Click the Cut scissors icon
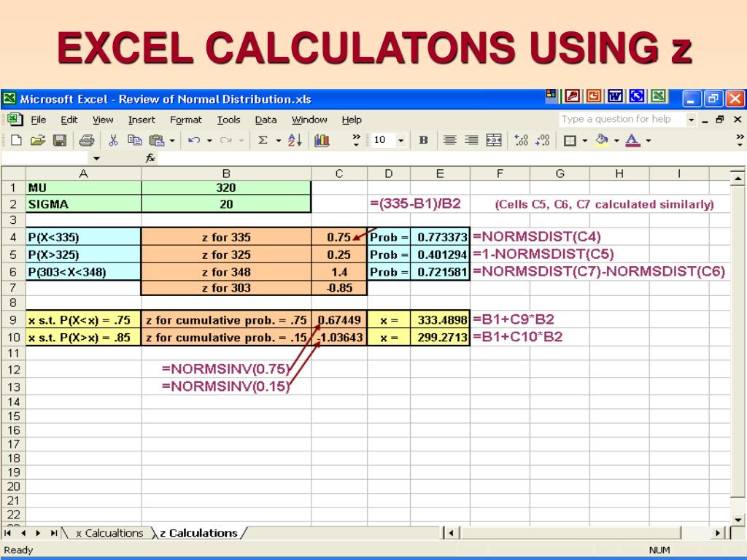This screenshot has width=747, height=560. tap(113, 140)
